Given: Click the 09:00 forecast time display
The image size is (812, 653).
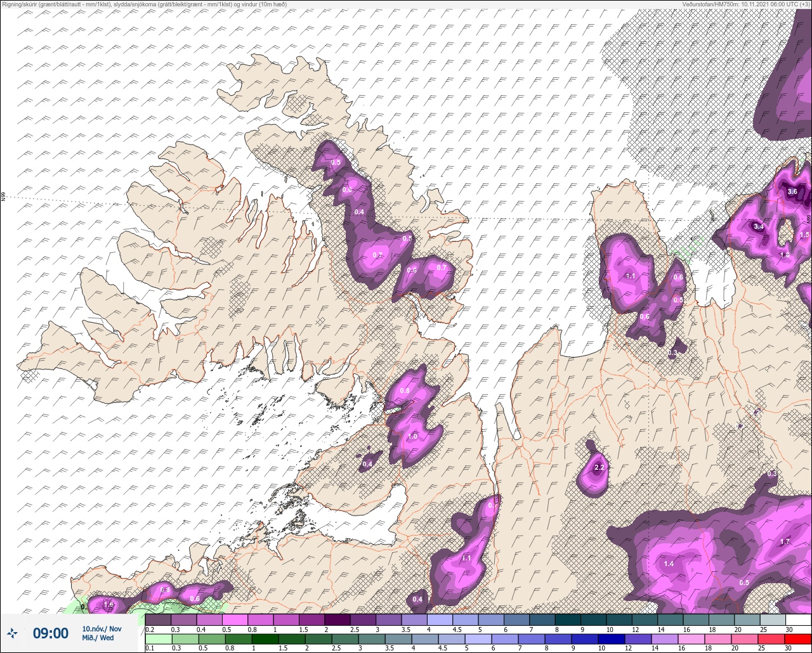Looking at the screenshot, I should click(51, 633).
